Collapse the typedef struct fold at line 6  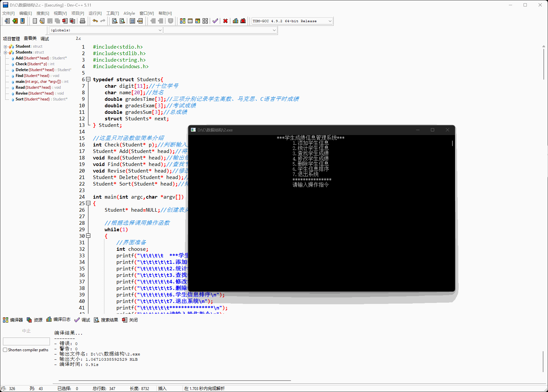click(88, 79)
